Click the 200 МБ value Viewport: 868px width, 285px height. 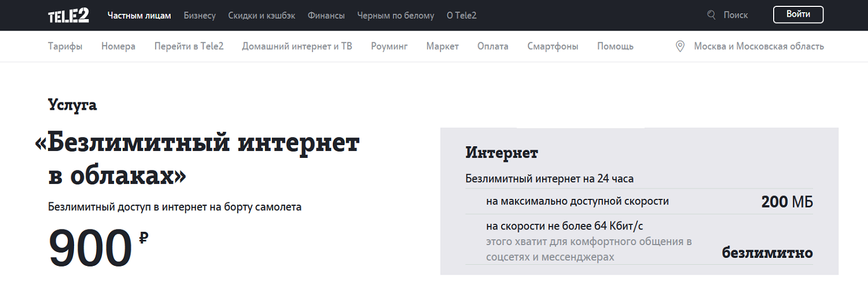coord(787,202)
